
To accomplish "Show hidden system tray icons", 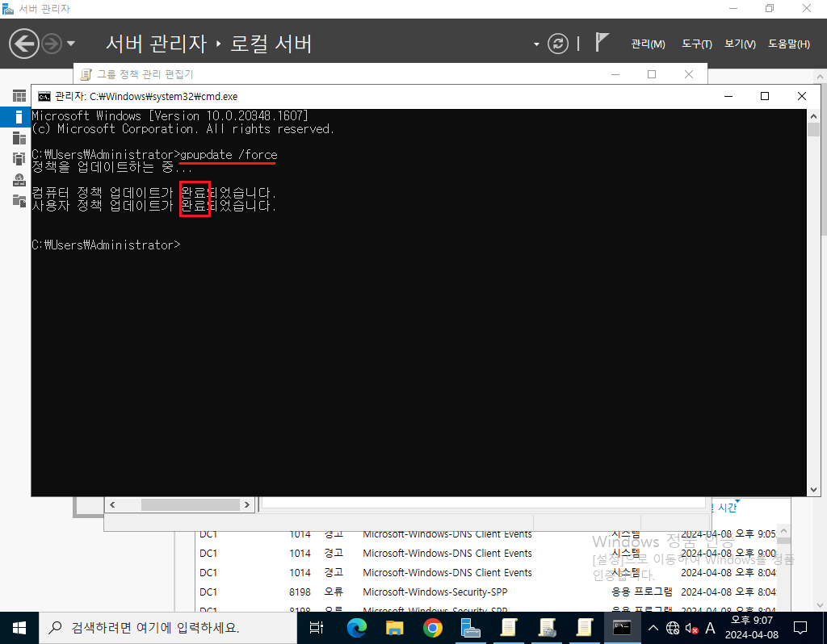I will pos(653,628).
